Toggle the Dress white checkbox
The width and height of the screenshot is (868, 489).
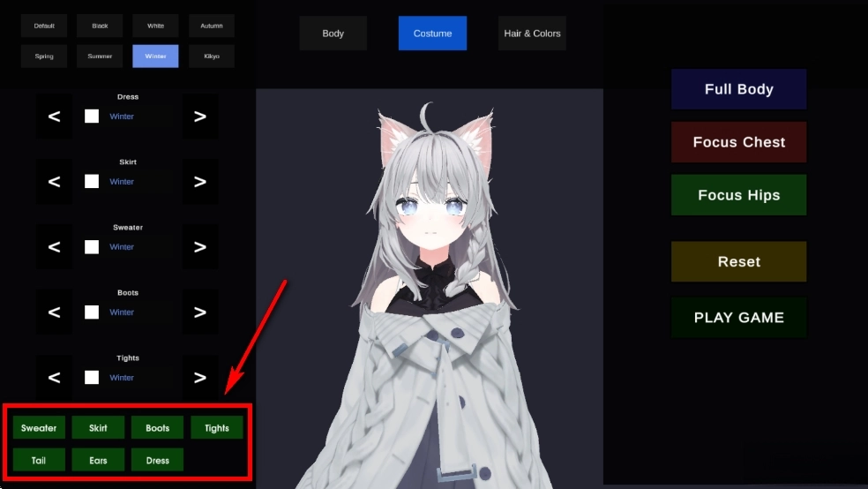coord(92,117)
